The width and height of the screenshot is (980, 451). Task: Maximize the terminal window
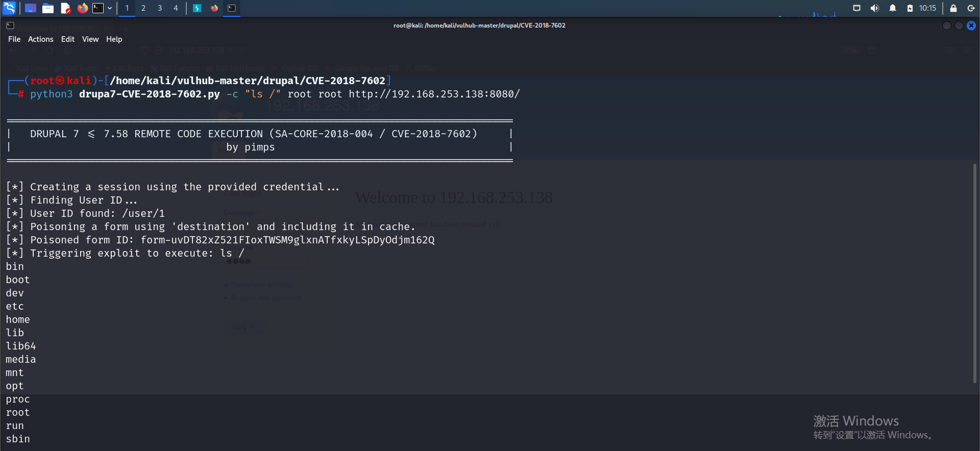(x=959, y=26)
